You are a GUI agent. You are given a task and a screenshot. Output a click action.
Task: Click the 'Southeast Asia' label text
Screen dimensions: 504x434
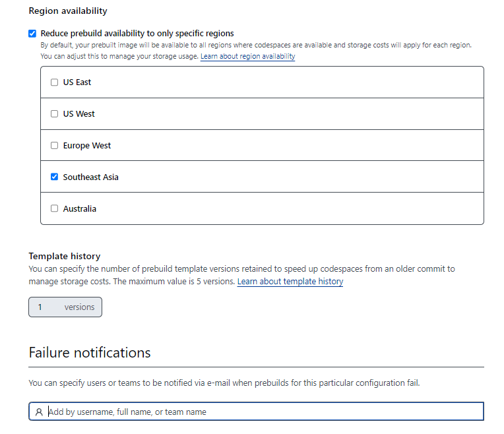(91, 177)
